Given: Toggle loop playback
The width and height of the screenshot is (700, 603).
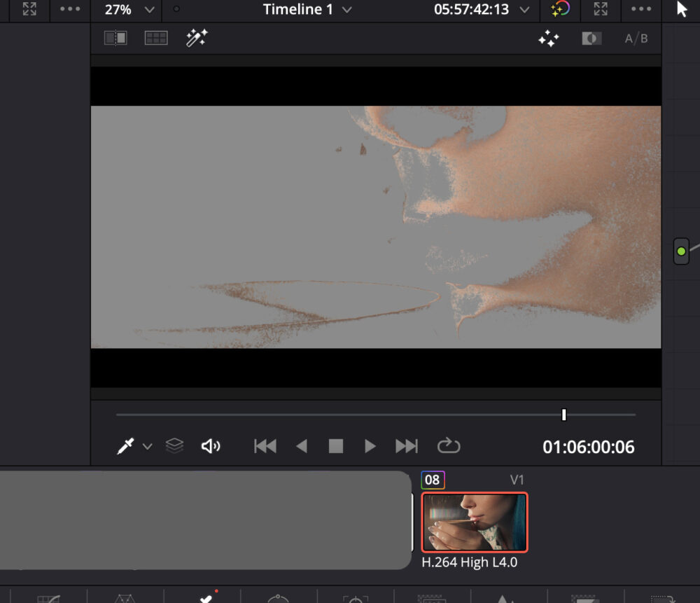Looking at the screenshot, I should pos(448,445).
